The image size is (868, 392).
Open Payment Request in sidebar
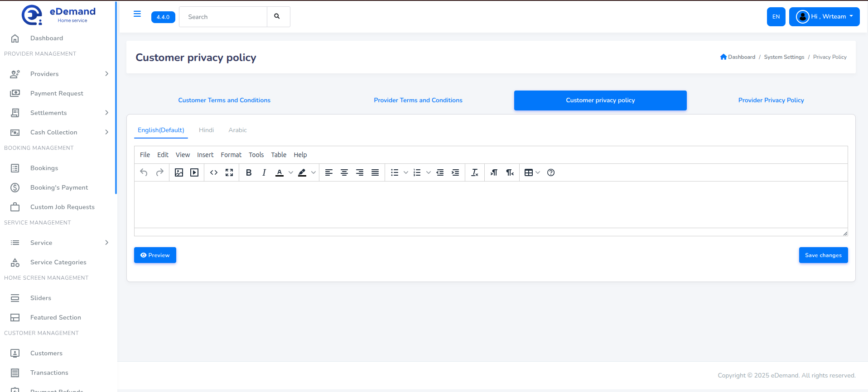click(57, 93)
